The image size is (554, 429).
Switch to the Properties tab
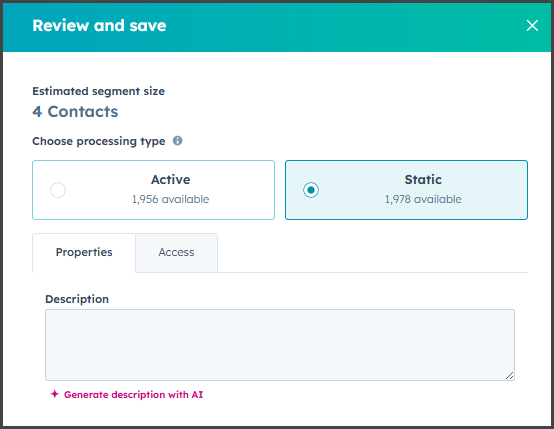(x=84, y=252)
